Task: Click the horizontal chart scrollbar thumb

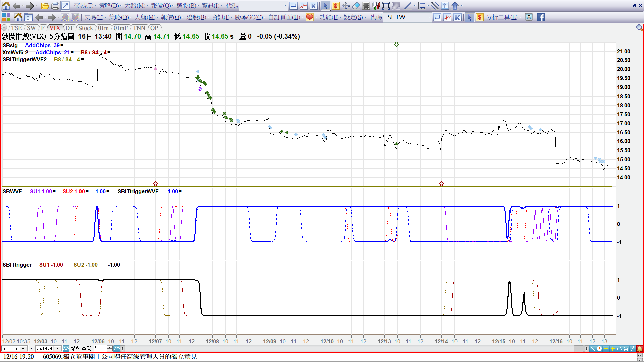Action: [x=578, y=349]
